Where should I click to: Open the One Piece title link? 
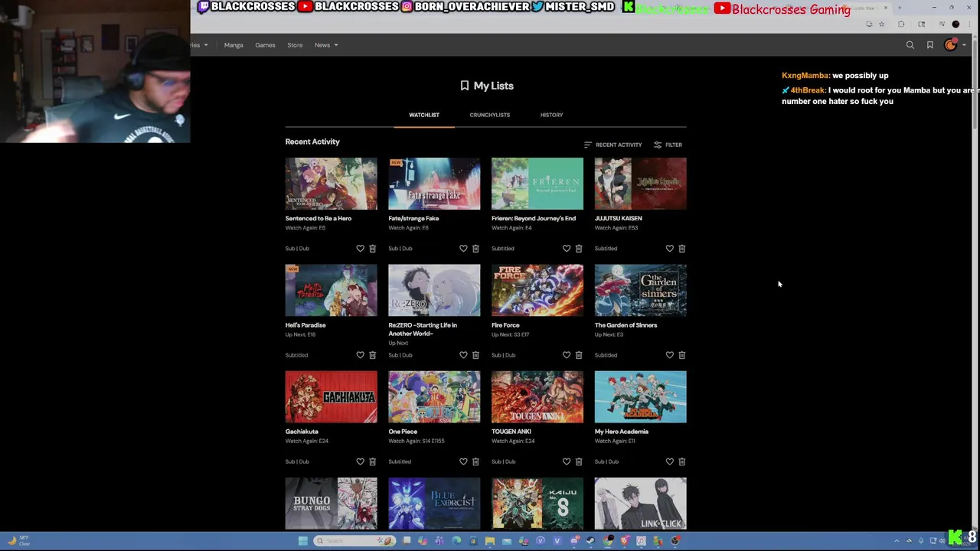[403, 432]
